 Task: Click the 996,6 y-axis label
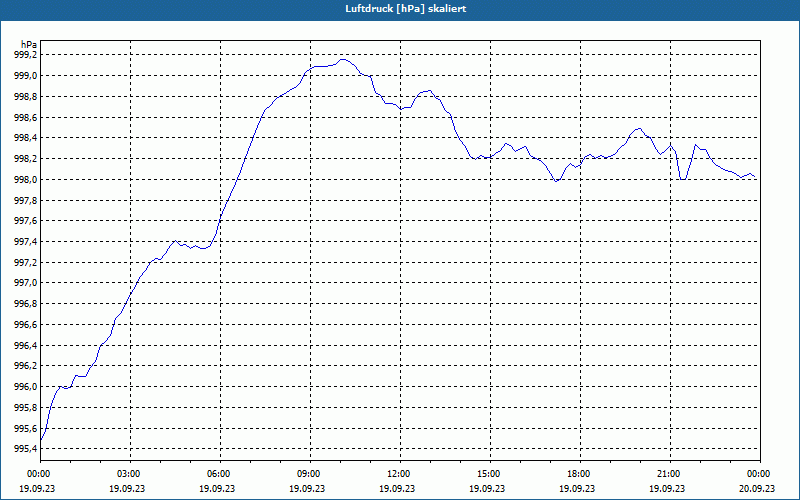click(25, 324)
